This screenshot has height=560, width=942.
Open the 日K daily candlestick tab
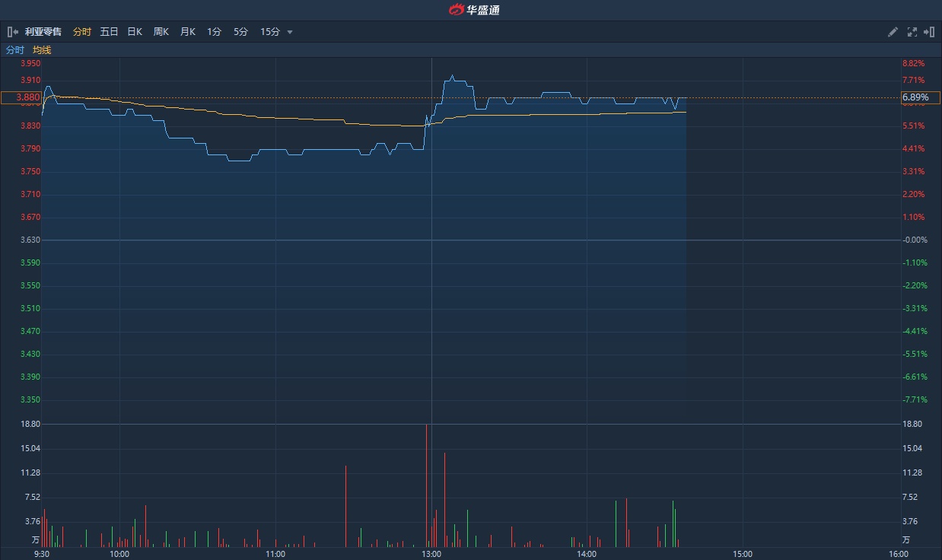tap(135, 32)
